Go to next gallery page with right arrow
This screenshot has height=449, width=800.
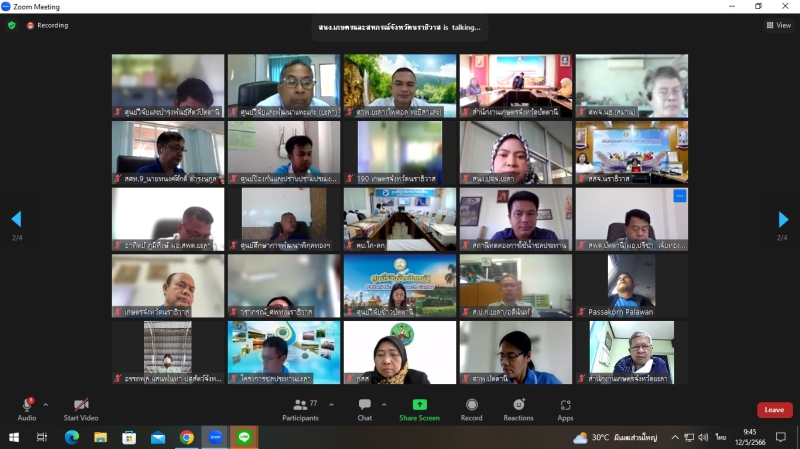pos(782,219)
